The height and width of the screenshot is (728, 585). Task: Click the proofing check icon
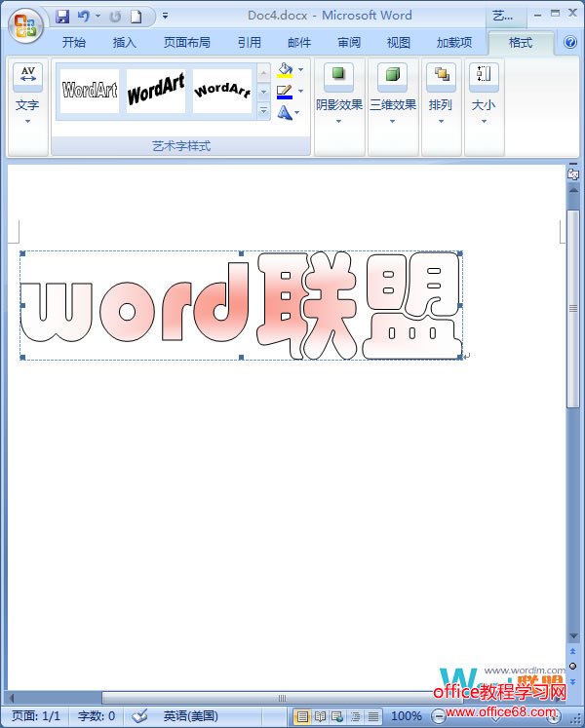pos(139,716)
